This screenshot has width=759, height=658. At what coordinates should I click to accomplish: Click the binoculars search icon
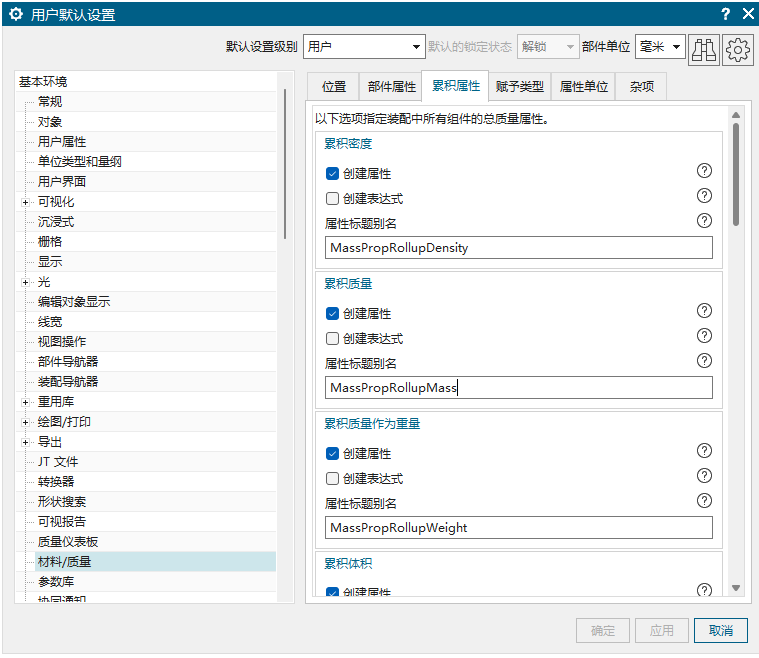click(704, 47)
